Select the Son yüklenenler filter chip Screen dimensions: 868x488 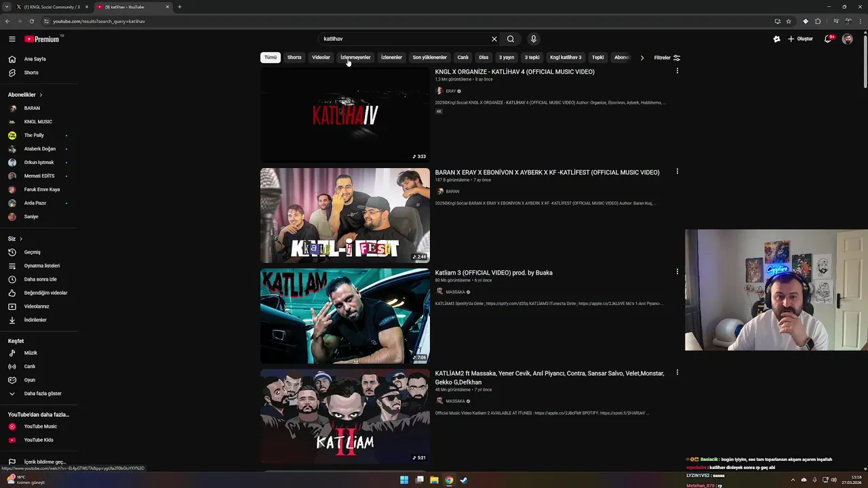pos(430,58)
